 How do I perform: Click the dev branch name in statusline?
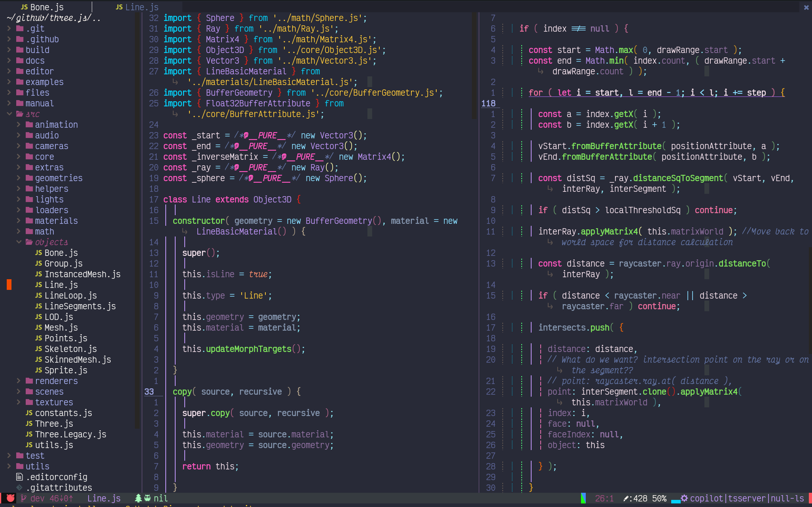click(x=37, y=498)
